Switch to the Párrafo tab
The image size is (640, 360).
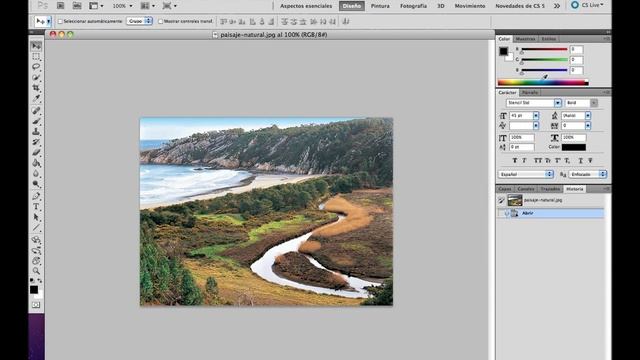530,93
